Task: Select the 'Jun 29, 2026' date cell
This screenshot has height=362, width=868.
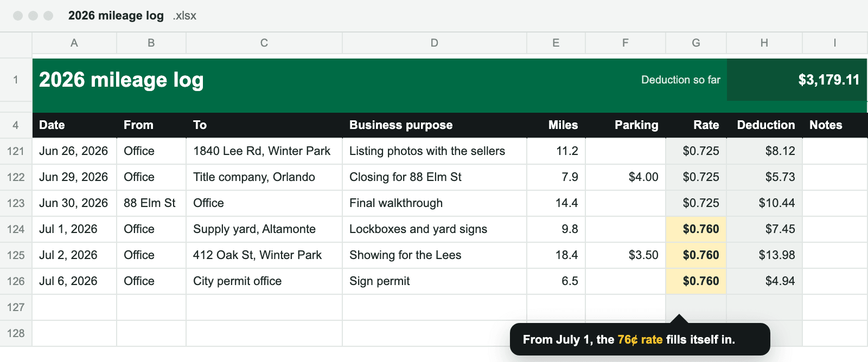Action: click(x=74, y=177)
